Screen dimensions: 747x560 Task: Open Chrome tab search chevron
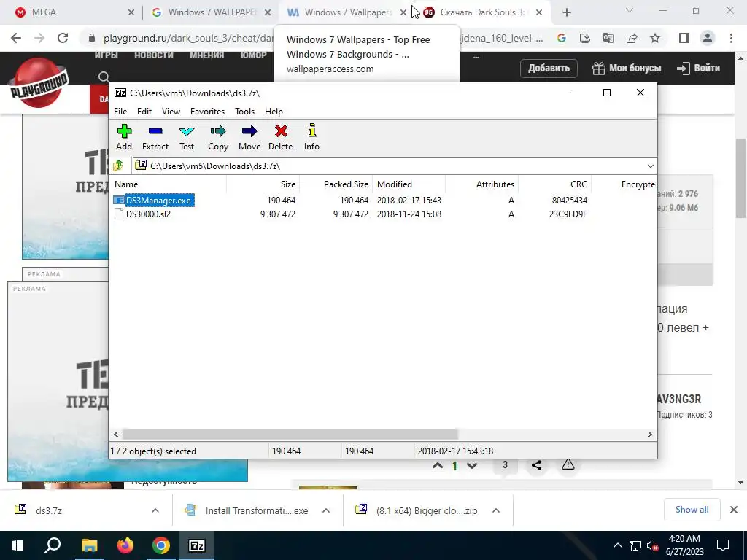pyautogui.click(x=630, y=10)
